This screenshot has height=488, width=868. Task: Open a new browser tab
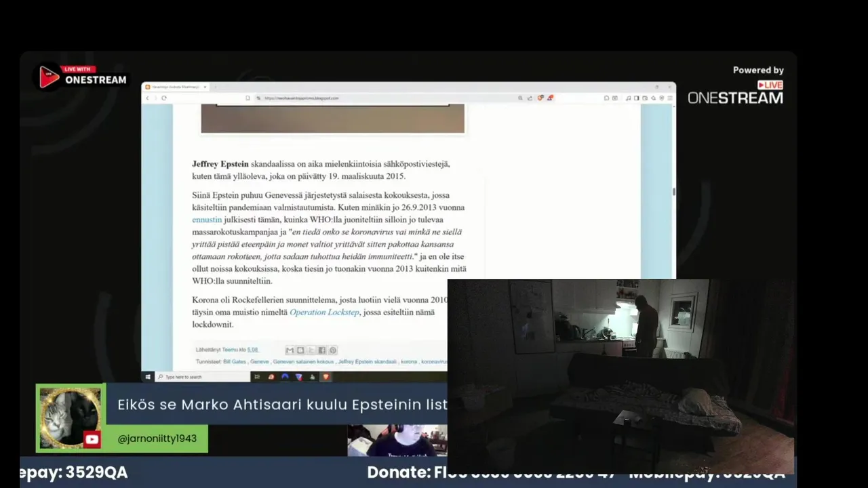tap(215, 87)
